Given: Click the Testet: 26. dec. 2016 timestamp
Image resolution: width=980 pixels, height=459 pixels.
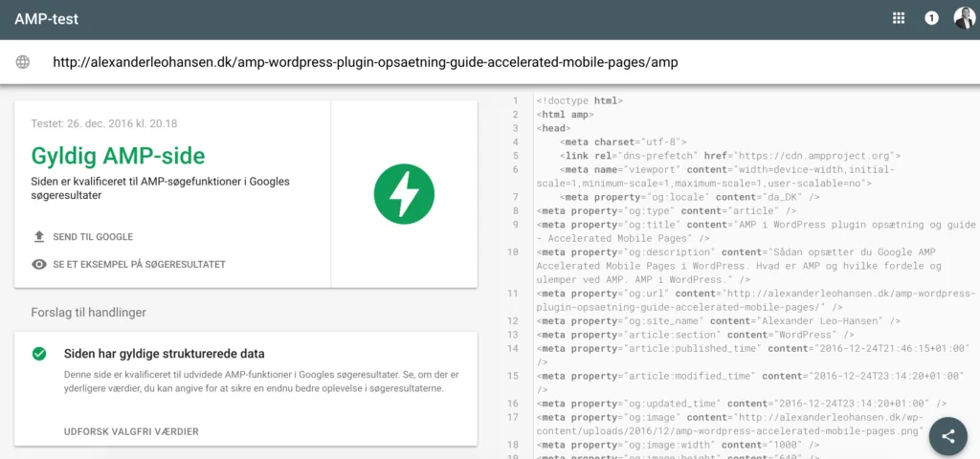Looking at the screenshot, I should (103, 123).
